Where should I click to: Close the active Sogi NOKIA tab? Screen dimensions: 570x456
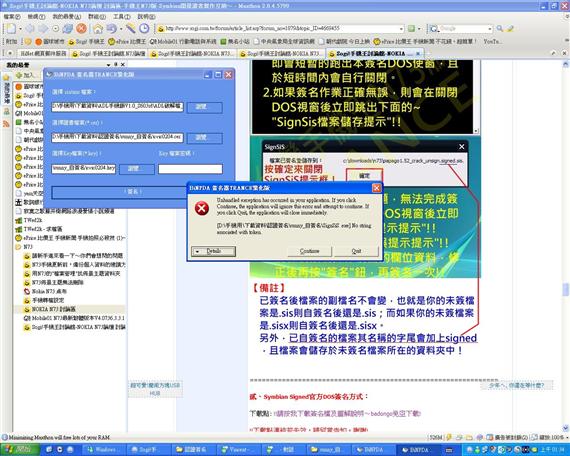pyautogui.click(x=418, y=53)
